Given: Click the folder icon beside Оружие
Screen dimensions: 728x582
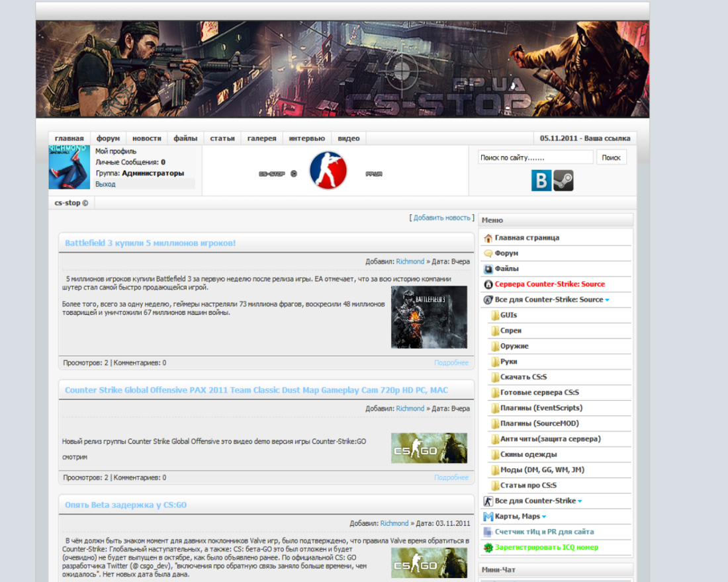Looking at the screenshot, I should (x=495, y=347).
